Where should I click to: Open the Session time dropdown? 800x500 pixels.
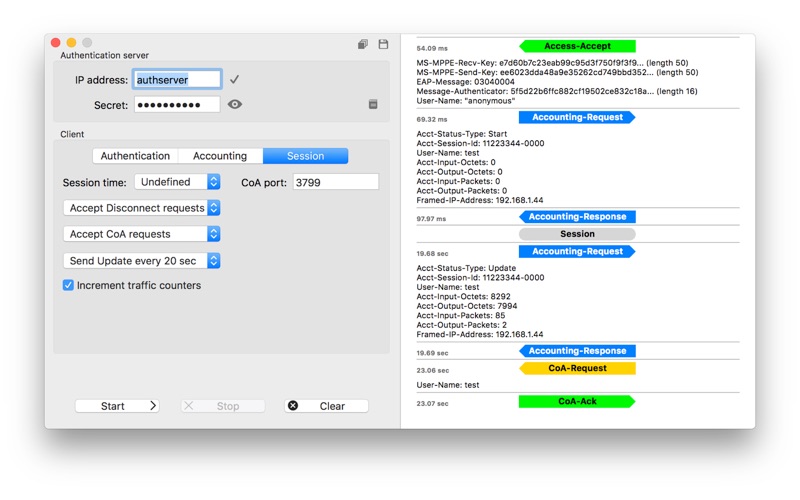(177, 182)
